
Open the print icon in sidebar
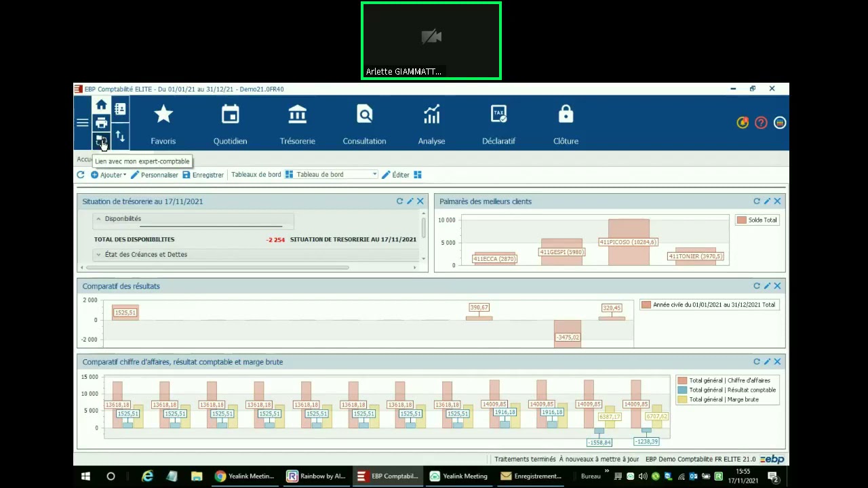tap(101, 123)
